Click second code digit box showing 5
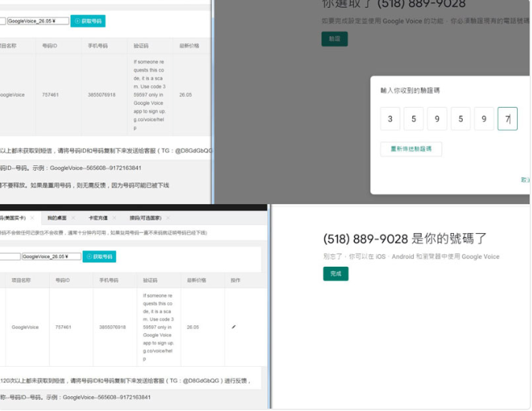 point(414,119)
